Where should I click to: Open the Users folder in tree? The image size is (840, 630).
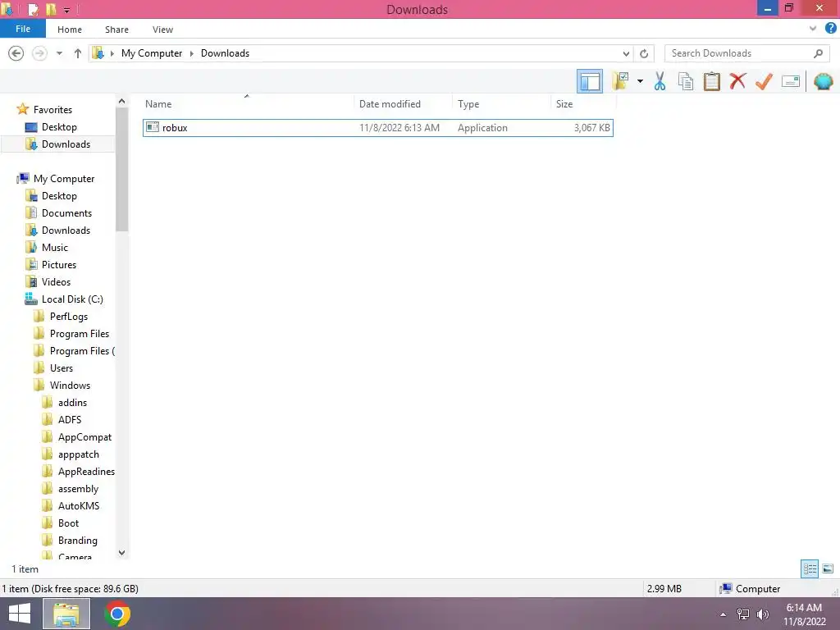click(x=61, y=368)
